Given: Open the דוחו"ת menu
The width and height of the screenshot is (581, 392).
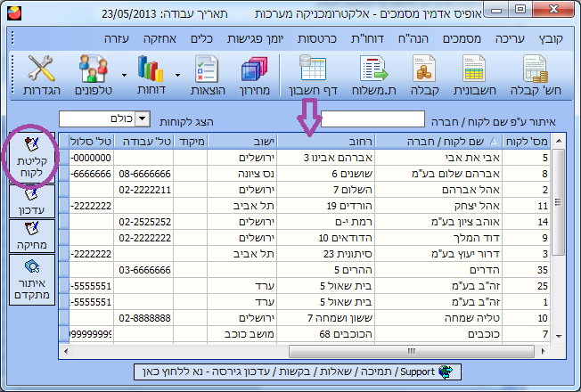Looking at the screenshot, I should point(367,38).
